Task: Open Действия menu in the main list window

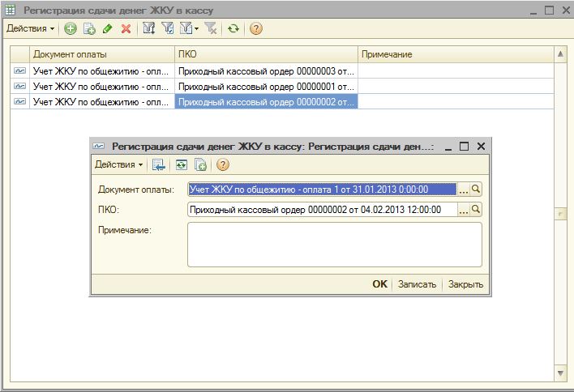Action: [x=31, y=28]
